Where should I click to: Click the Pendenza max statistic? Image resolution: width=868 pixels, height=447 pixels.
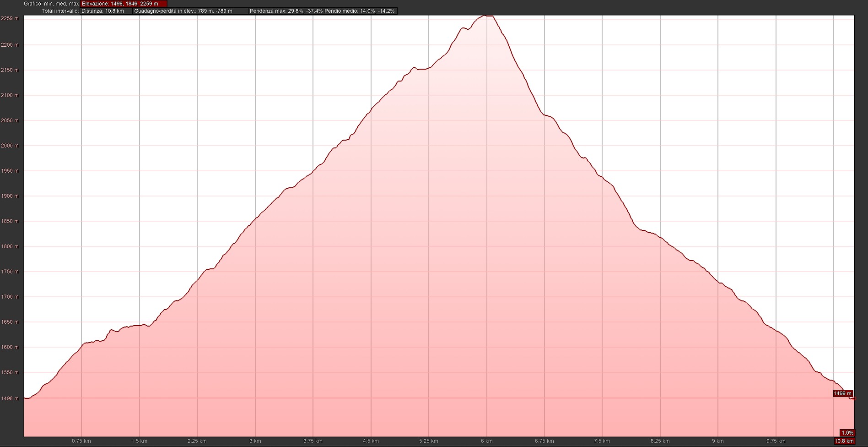(286, 11)
